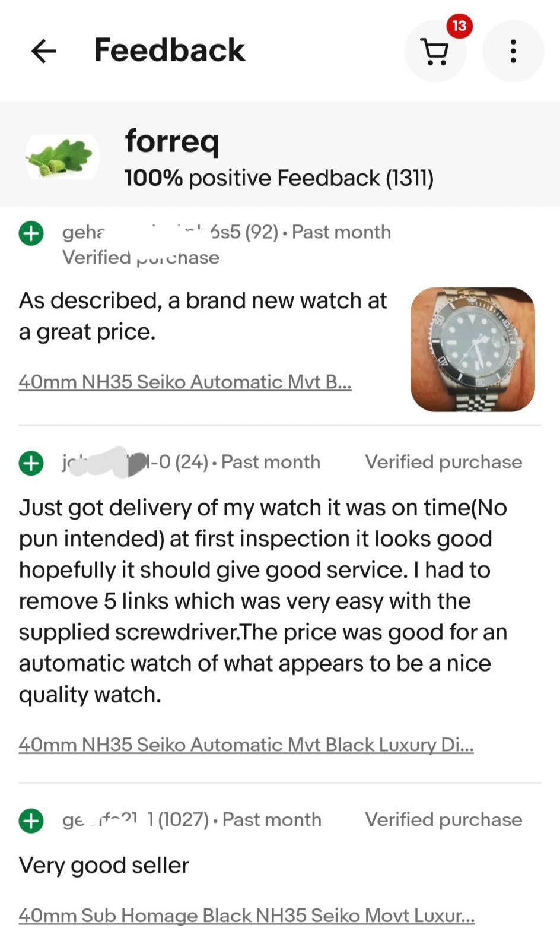The height and width of the screenshot is (950, 560).
Task: Open '40mm NH35 Seiko Automatic Mvt Black Luxury Di...' link
Action: 246,745
